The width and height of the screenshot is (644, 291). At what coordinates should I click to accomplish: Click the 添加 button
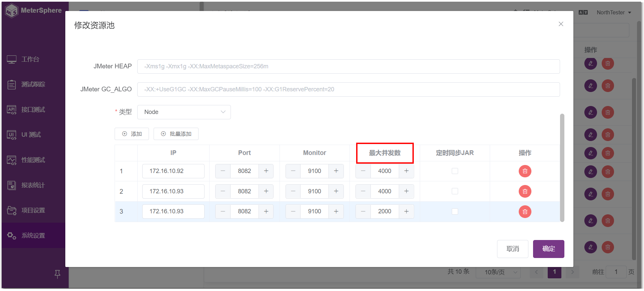point(132,134)
